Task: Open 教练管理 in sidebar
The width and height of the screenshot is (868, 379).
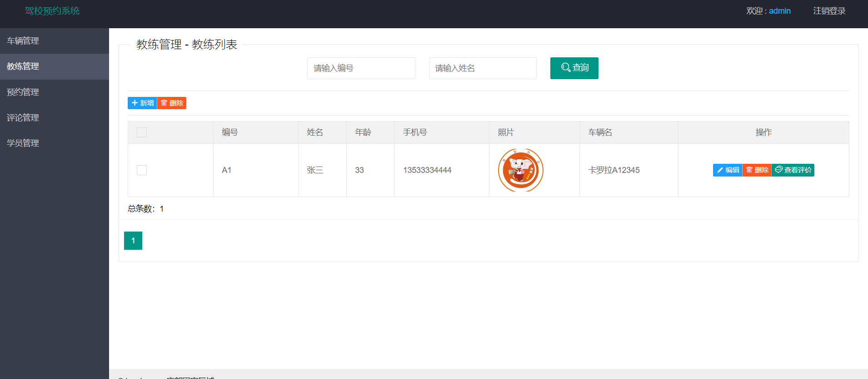Action: (x=55, y=66)
